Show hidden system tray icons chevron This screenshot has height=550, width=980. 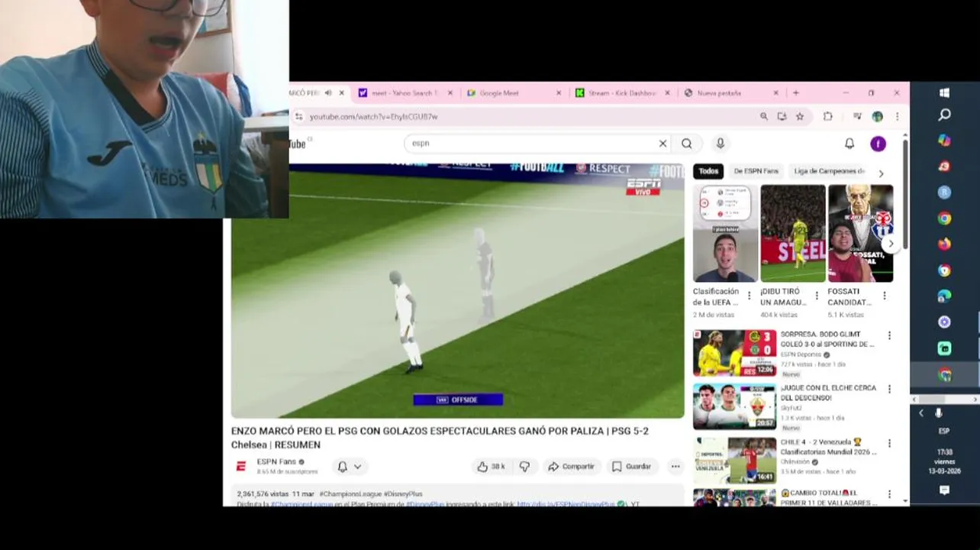pyautogui.click(x=921, y=413)
